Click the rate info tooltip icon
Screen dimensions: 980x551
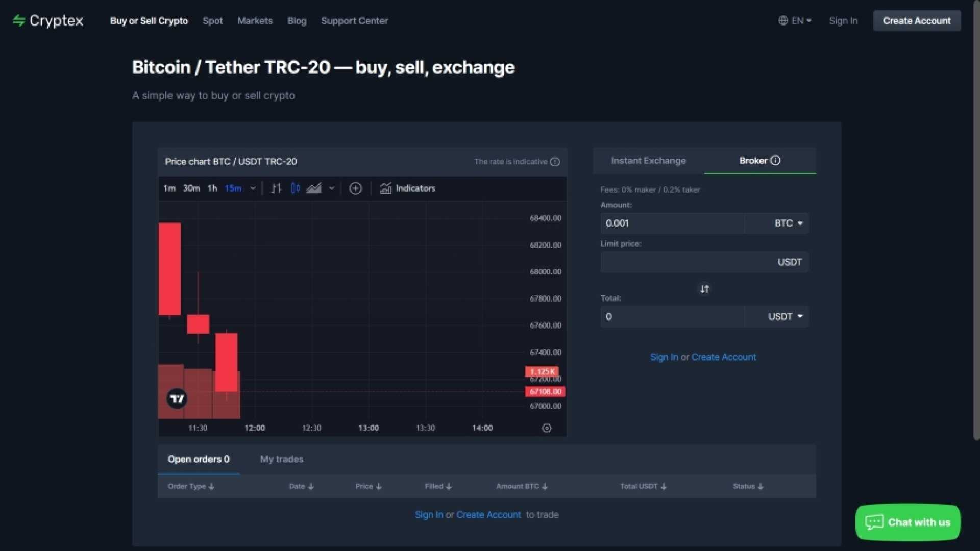coord(555,161)
